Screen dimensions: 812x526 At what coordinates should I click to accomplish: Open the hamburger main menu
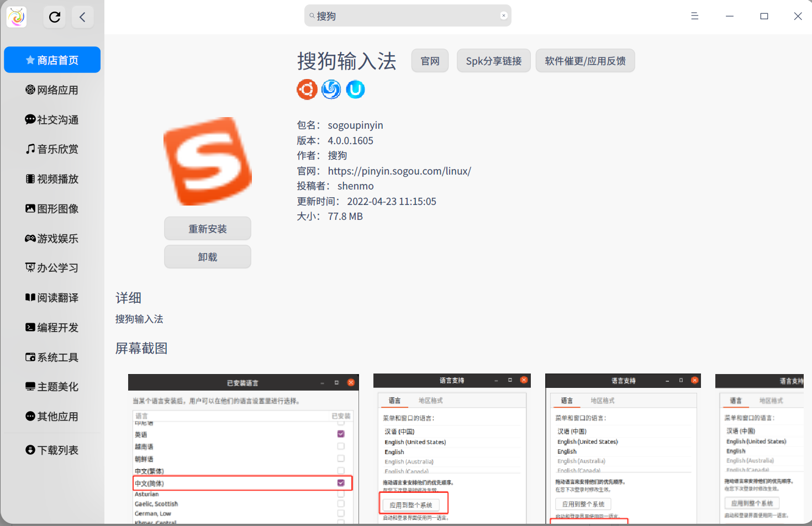695,16
